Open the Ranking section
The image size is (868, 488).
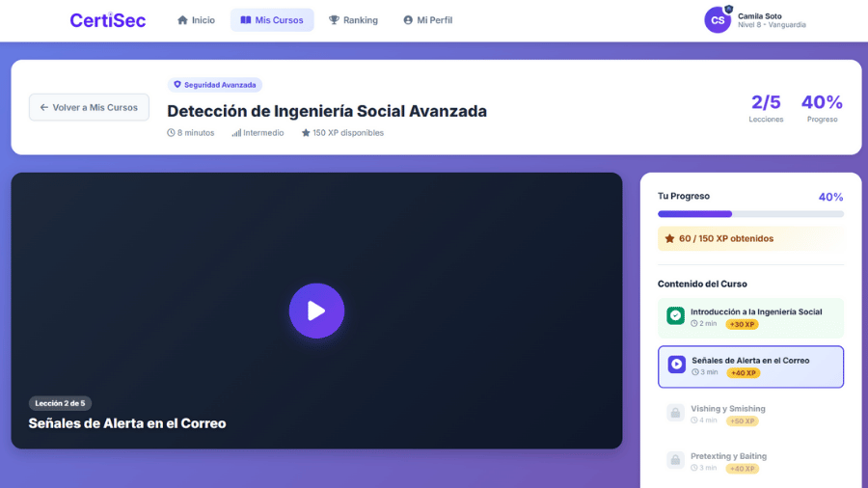click(353, 20)
